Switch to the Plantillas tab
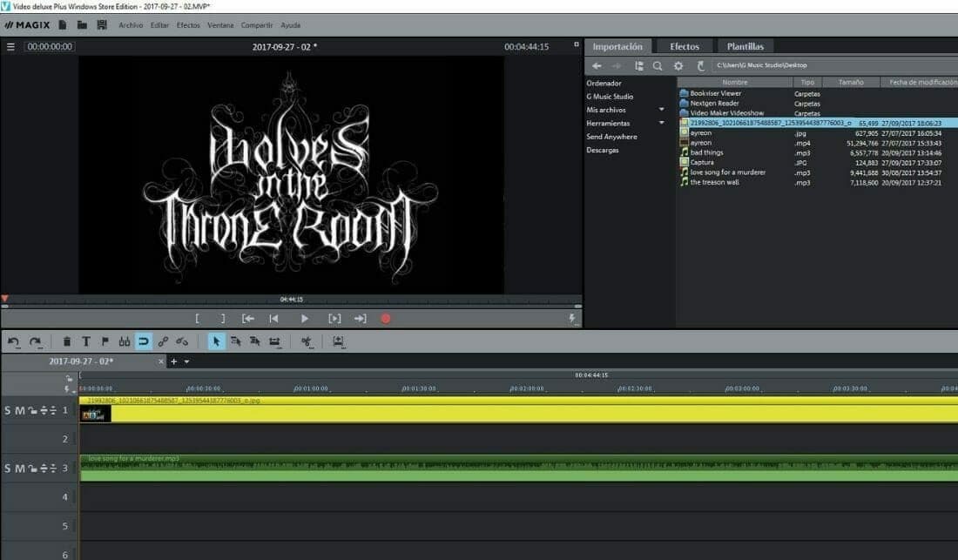This screenshot has height=560, width=958. [x=745, y=46]
